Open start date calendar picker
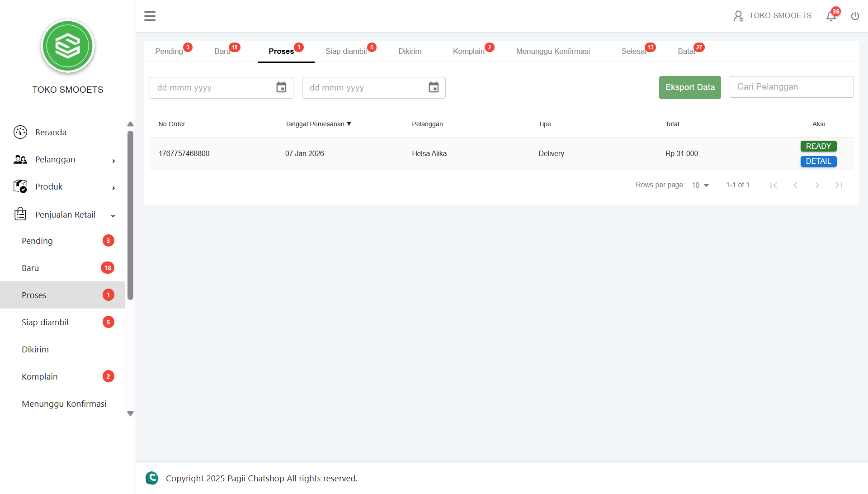This screenshot has width=868, height=494. pos(281,87)
